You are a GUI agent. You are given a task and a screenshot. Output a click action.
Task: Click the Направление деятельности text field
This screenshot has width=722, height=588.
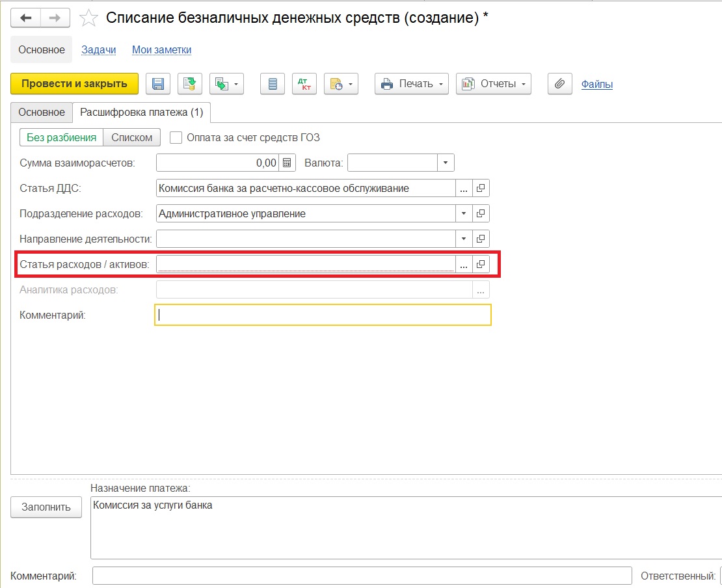click(x=306, y=239)
